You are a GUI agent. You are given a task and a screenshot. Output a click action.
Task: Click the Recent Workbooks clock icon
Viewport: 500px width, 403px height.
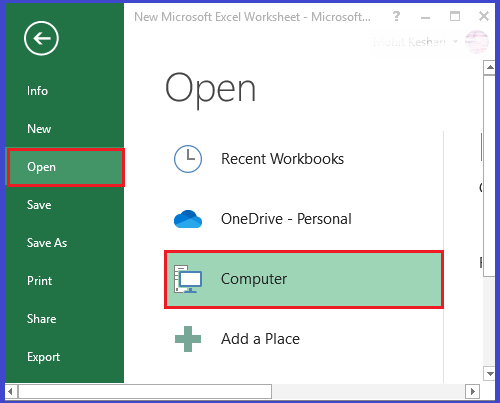pyautogui.click(x=188, y=159)
